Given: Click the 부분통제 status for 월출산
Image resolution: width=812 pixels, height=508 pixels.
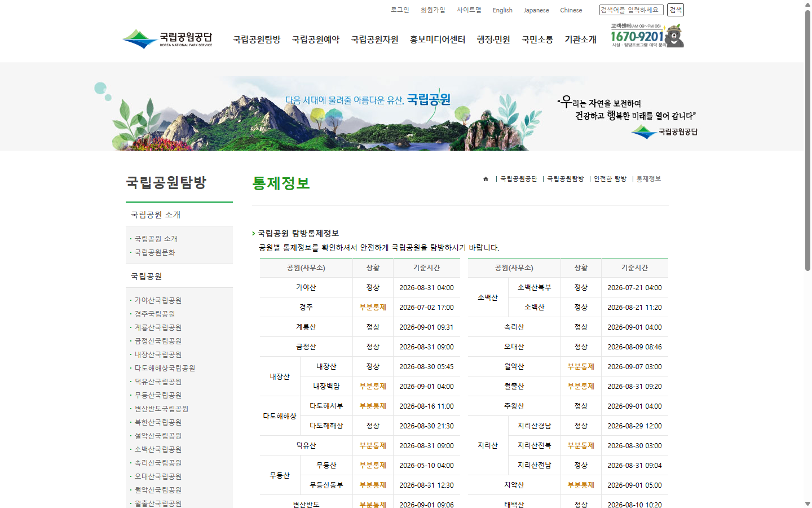Looking at the screenshot, I should click(x=581, y=386).
